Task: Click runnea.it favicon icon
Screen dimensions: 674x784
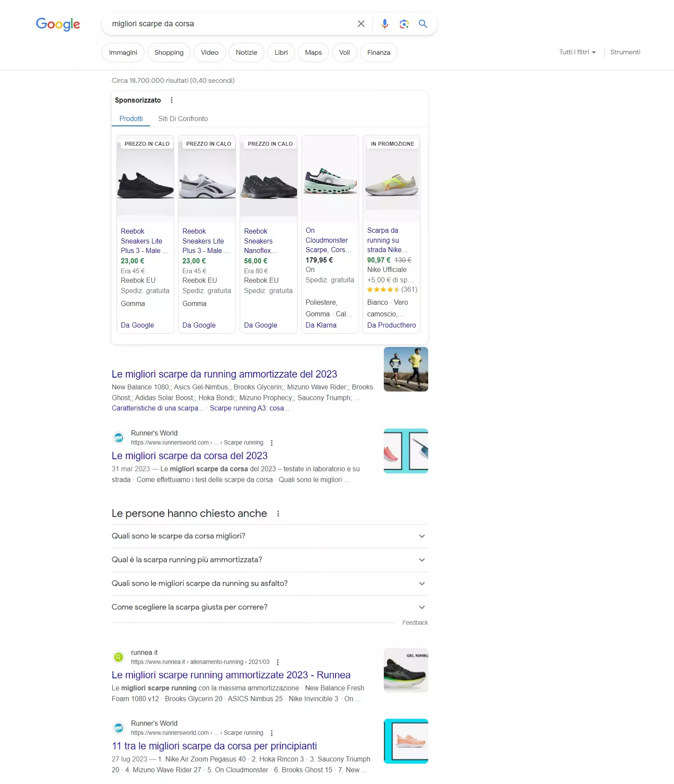Action: tap(119, 657)
